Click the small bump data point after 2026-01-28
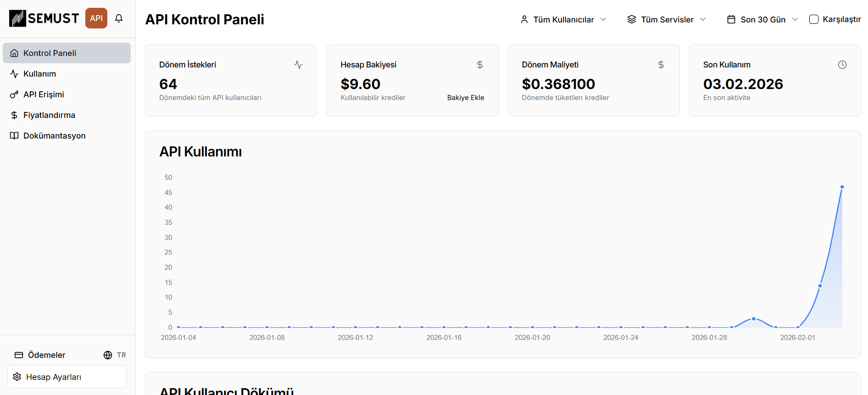868x395 pixels. click(754, 319)
